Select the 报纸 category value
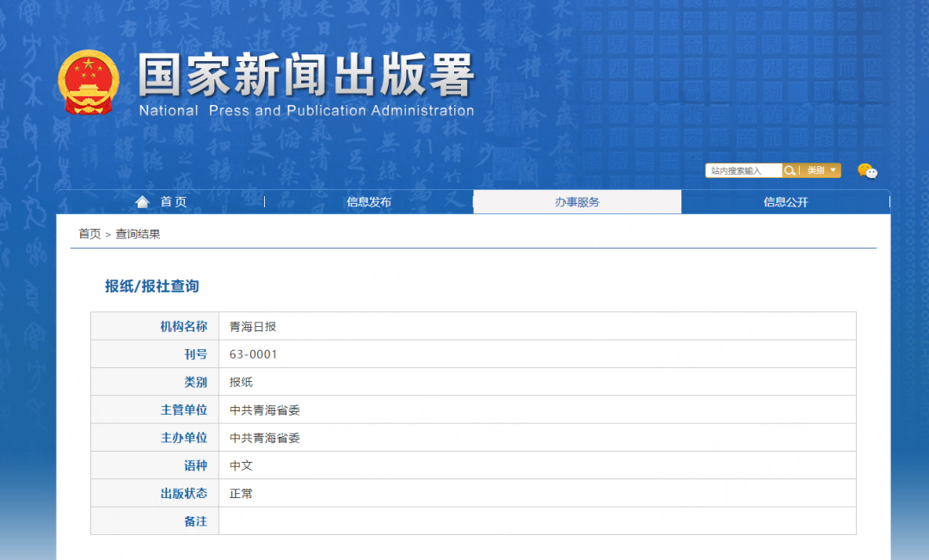The width and height of the screenshot is (929, 560). [x=241, y=382]
